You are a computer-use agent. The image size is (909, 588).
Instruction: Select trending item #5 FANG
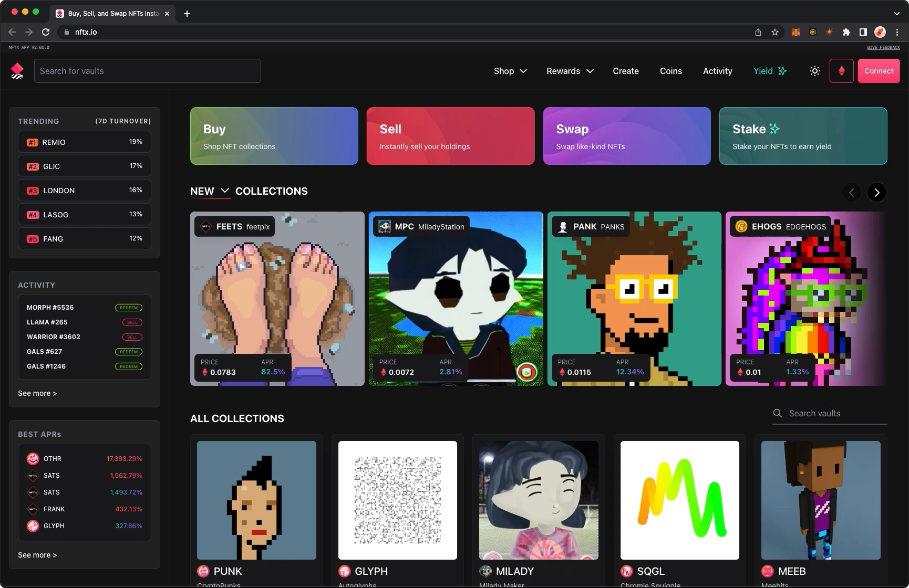[85, 239]
